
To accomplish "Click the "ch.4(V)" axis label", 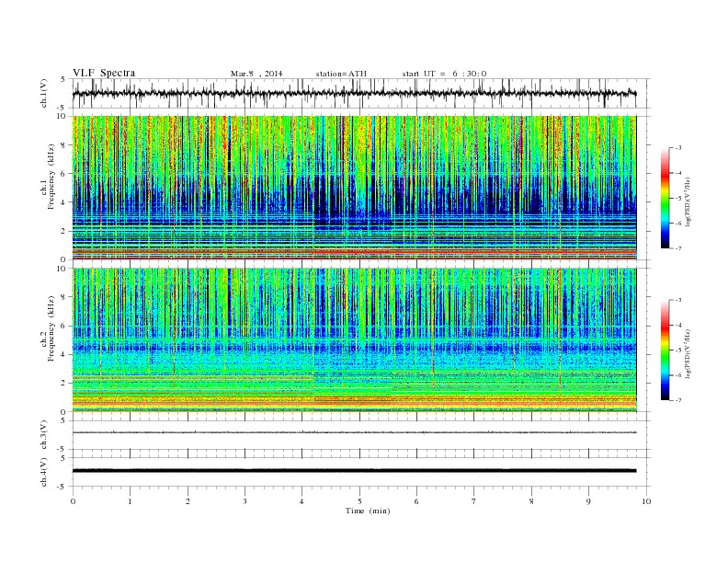I will click(44, 472).
